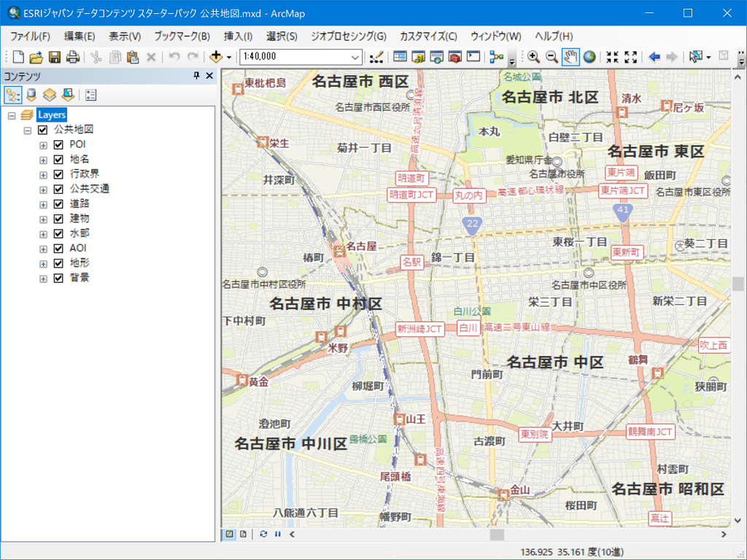Open the 表示(V) menu

click(x=125, y=36)
